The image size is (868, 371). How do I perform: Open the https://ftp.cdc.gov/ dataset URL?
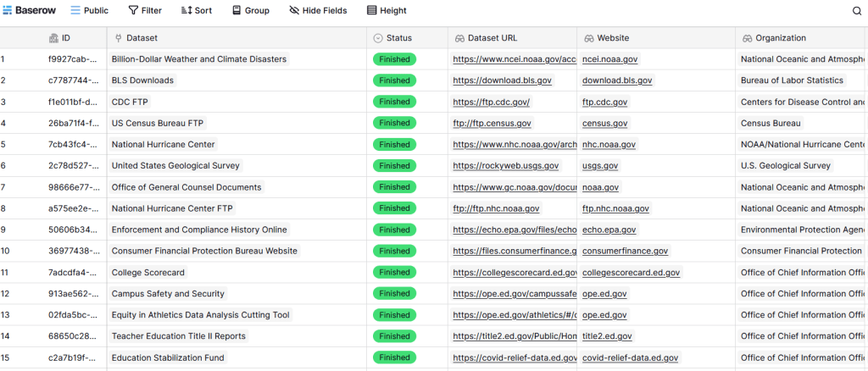[x=491, y=102]
